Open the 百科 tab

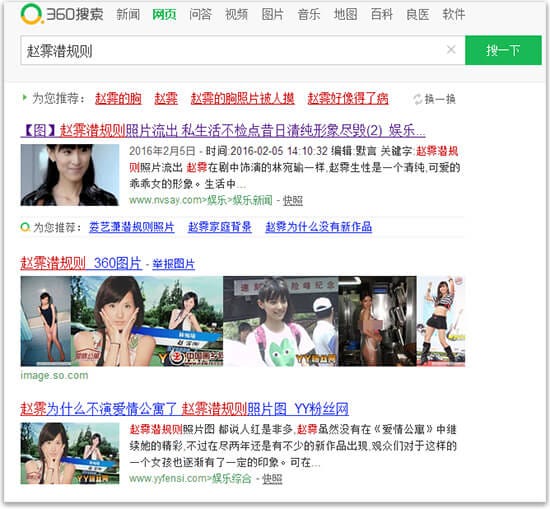pyautogui.click(x=382, y=14)
